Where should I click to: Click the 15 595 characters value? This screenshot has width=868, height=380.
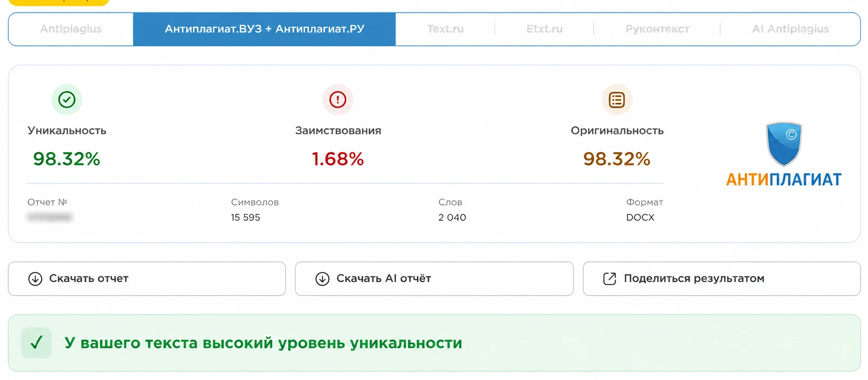[246, 217]
